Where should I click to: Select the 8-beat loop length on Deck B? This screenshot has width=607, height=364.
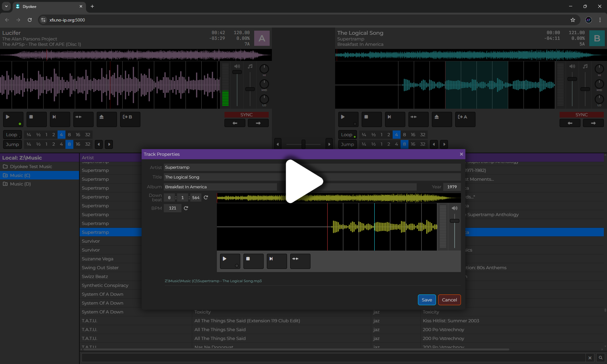(x=404, y=134)
